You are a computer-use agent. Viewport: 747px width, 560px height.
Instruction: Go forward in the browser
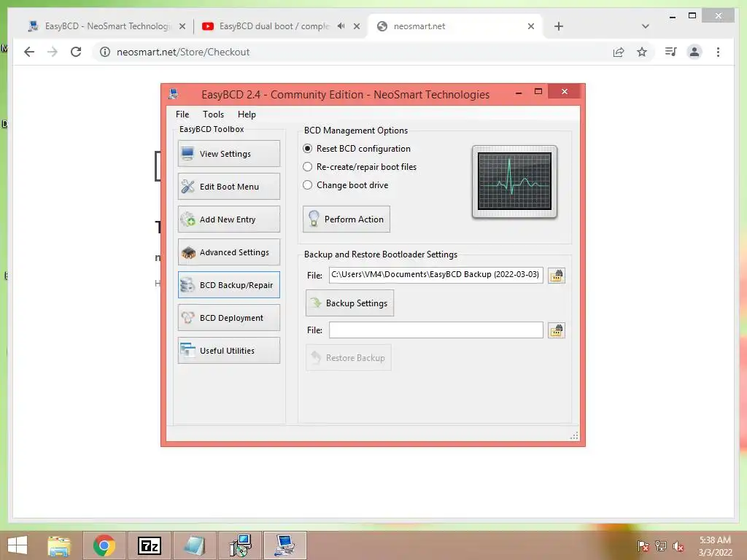[x=53, y=52]
